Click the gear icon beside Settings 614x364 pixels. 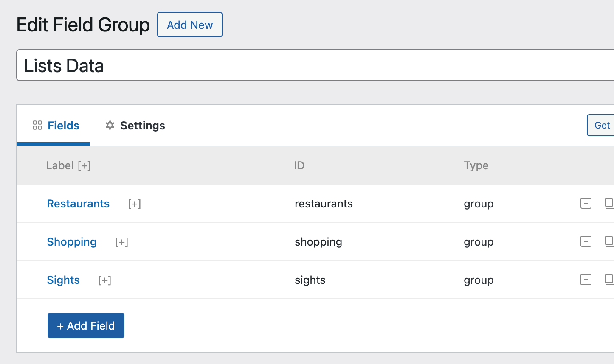coord(110,125)
